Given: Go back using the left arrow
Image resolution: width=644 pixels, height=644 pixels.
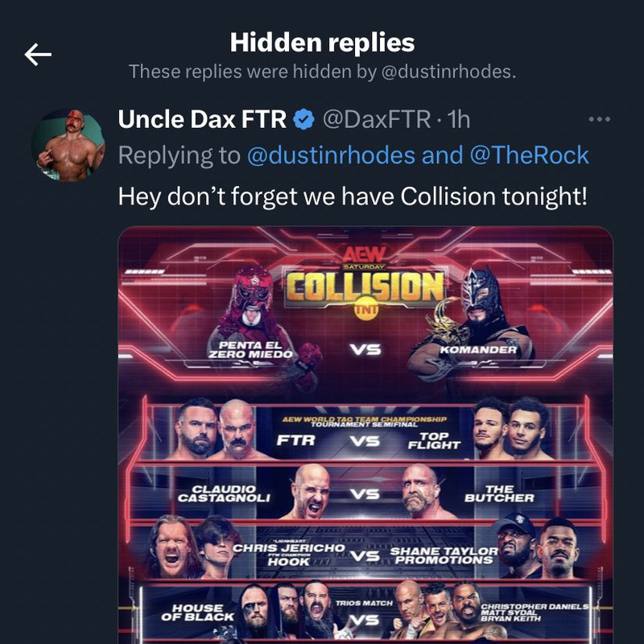Looking at the screenshot, I should pos(38,54).
